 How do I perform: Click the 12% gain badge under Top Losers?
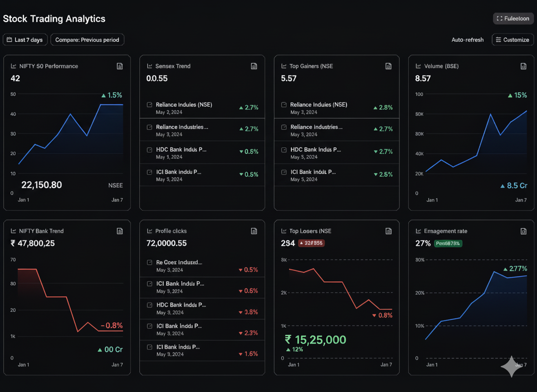tap(295, 349)
